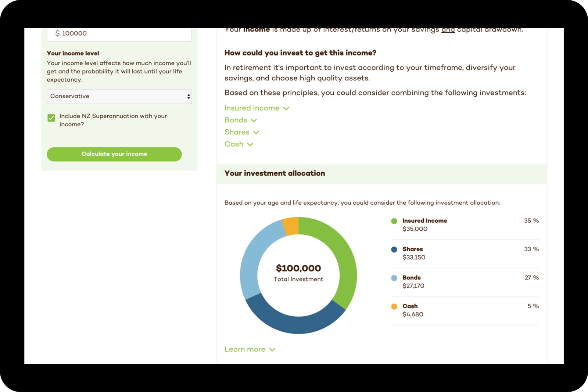Image resolution: width=588 pixels, height=392 pixels.
Task: Expand the Shares investment details
Action: coord(242,132)
